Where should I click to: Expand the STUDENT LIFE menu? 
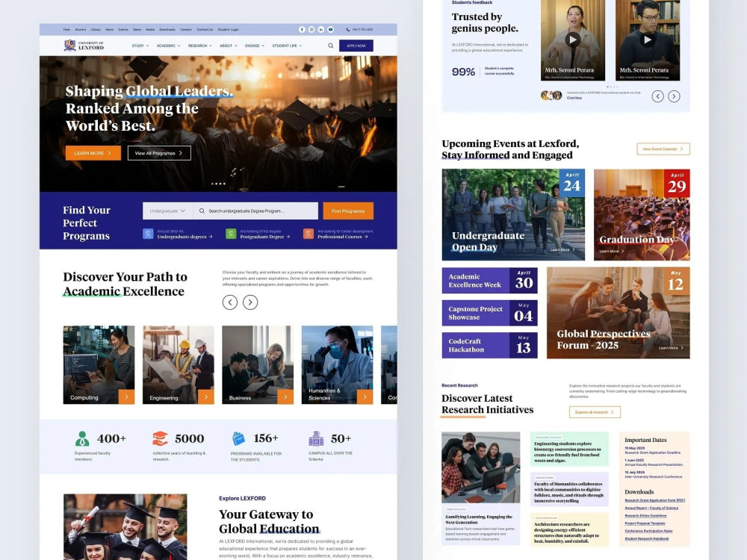click(x=288, y=46)
